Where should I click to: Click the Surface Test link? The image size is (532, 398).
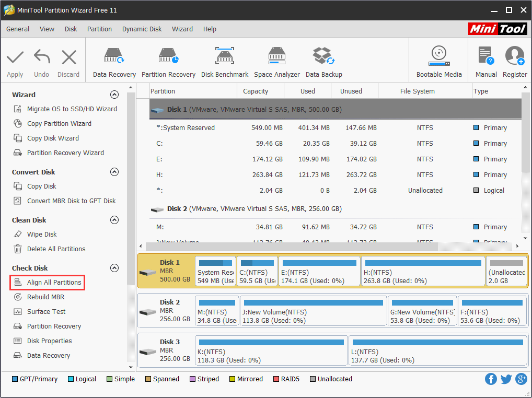point(46,311)
